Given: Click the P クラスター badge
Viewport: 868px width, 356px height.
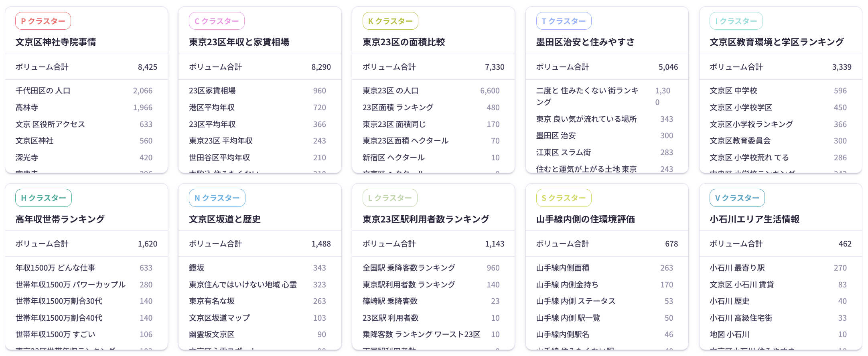Looking at the screenshot, I should [x=43, y=21].
